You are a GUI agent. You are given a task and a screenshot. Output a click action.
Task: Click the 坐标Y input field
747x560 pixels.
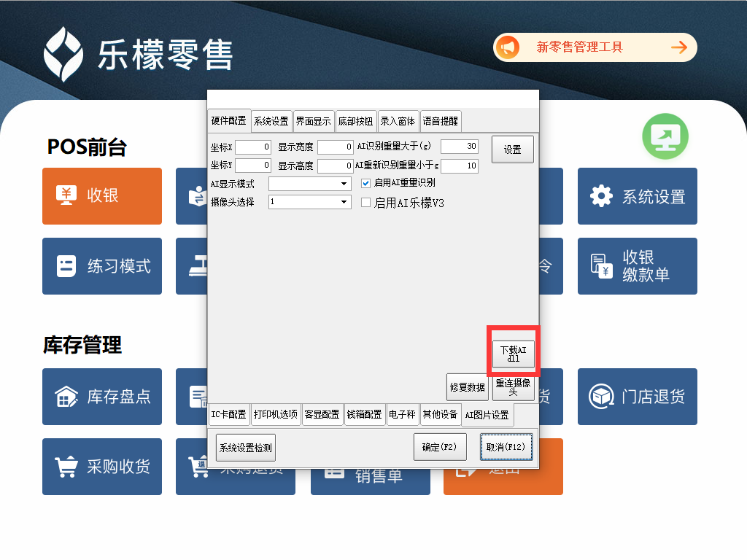coord(253,166)
